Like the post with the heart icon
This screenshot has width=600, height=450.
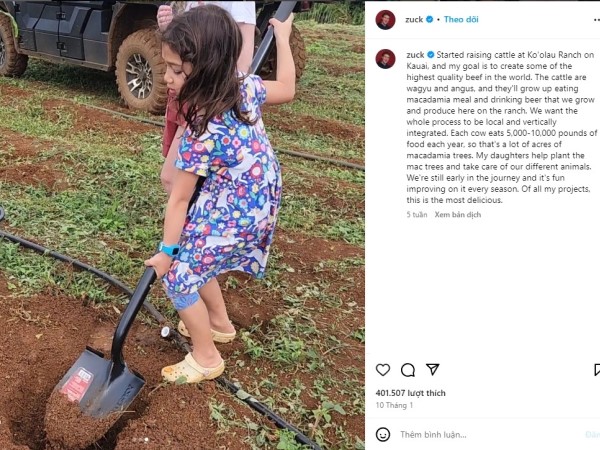point(383,370)
